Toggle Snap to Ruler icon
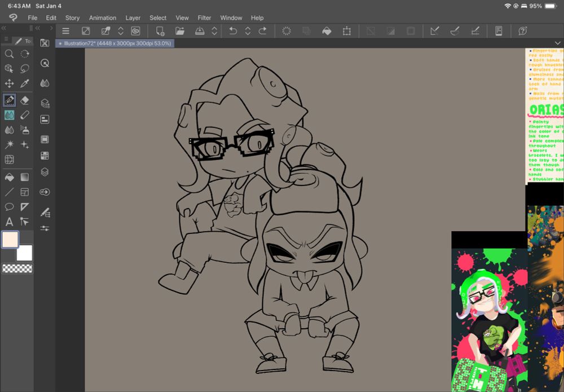564x392 pixels. pos(434,31)
